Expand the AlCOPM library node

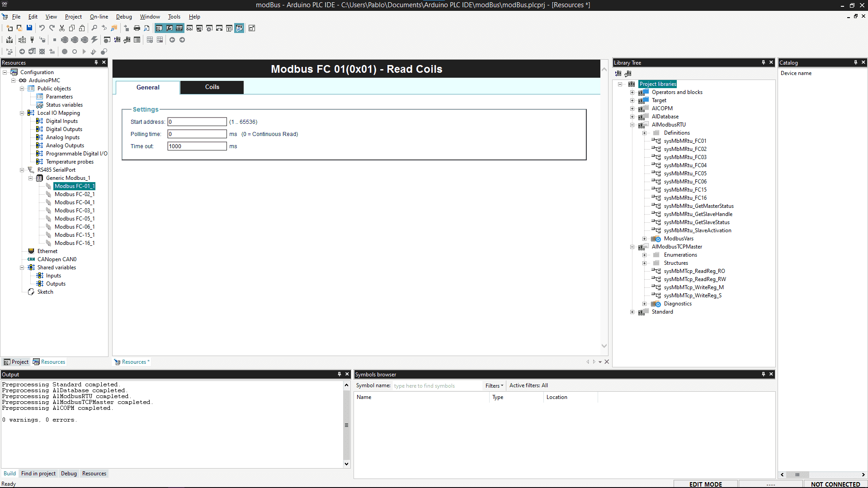632,108
